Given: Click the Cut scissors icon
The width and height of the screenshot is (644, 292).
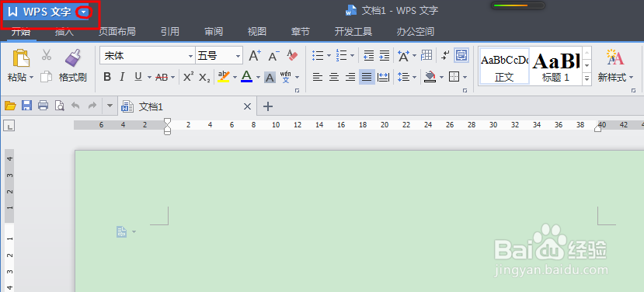Looking at the screenshot, I should tap(47, 54).
